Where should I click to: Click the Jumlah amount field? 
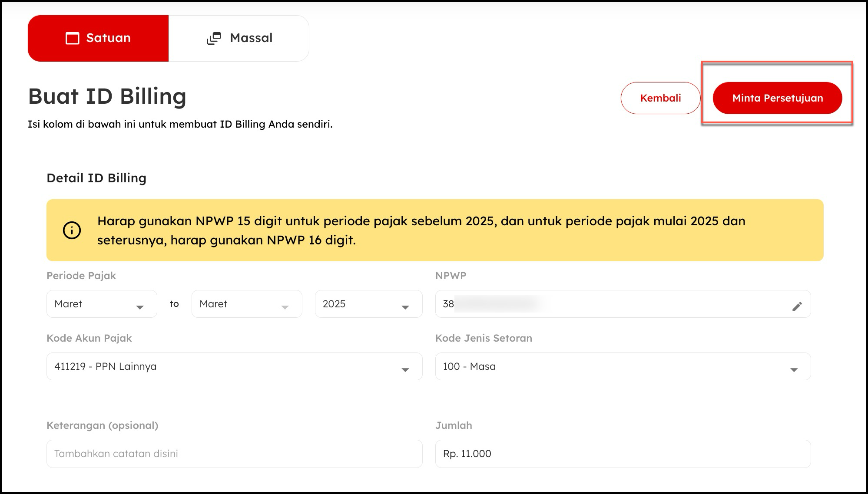[x=623, y=454]
